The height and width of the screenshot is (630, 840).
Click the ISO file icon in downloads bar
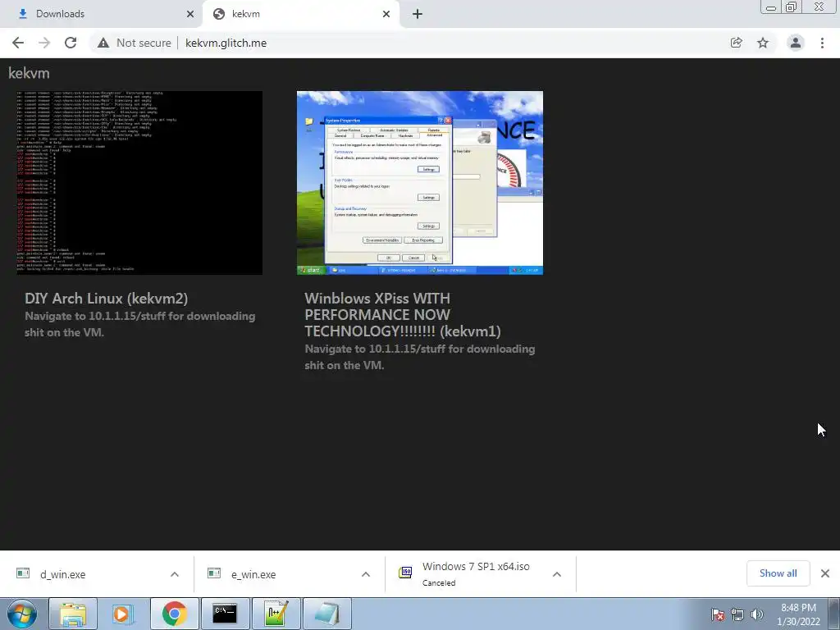[405, 573]
